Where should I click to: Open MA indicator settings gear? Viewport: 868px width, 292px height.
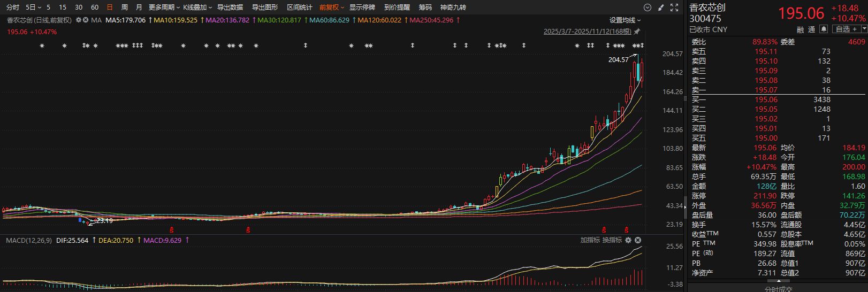pos(79,20)
